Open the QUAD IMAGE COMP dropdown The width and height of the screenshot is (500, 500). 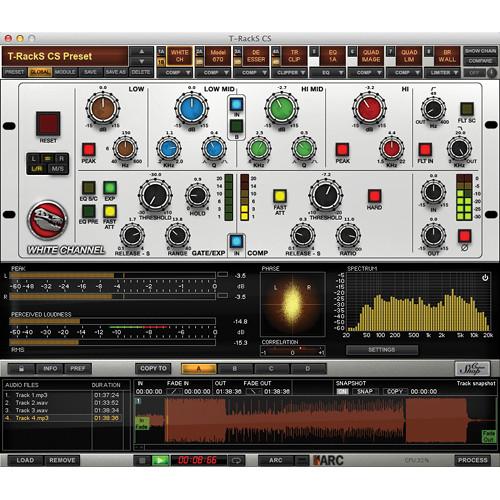tap(366, 72)
